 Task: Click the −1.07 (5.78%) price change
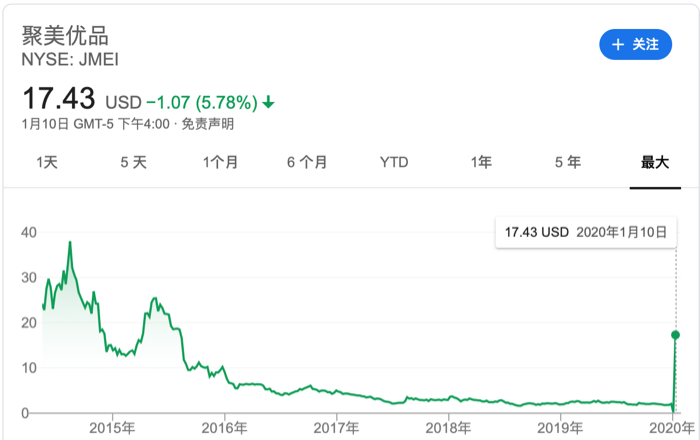coord(202,103)
